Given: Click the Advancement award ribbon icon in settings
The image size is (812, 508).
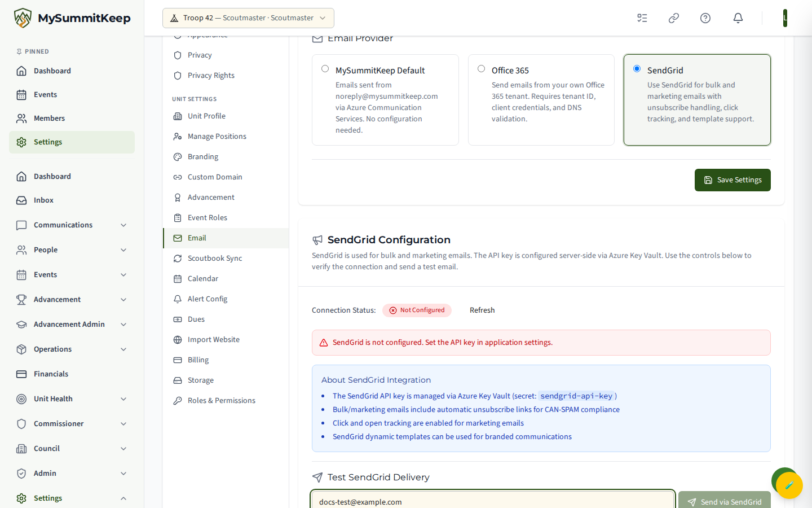Looking at the screenshot, I should [178, 198].
